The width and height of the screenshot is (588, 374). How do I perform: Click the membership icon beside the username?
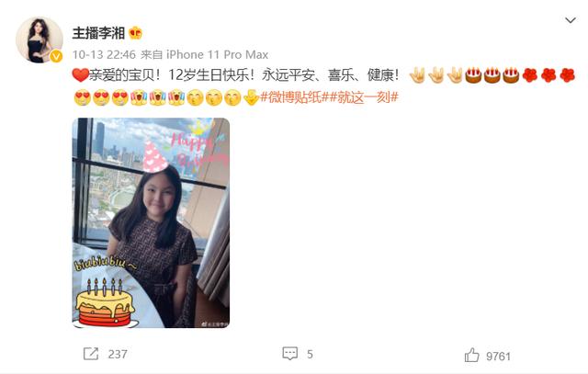pyautogui.click(x=135, y=33)
